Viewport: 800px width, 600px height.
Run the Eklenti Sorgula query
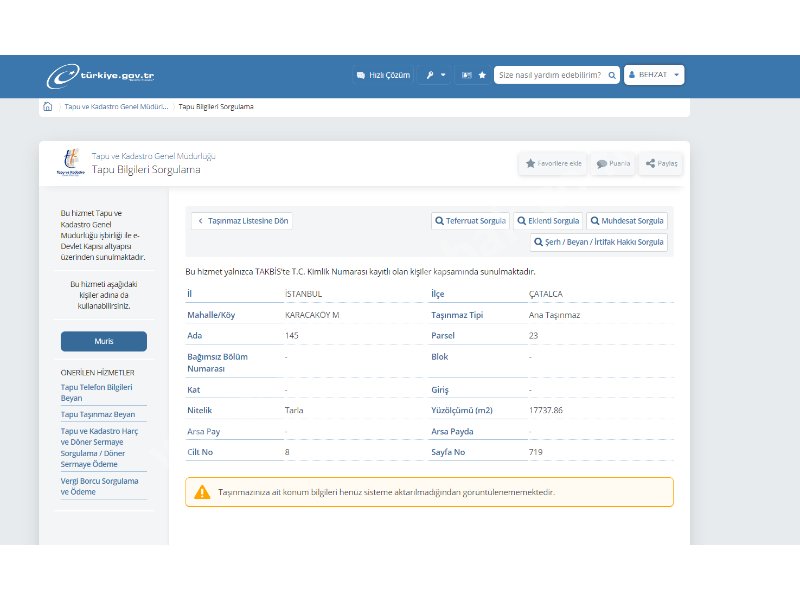[548, 221]
